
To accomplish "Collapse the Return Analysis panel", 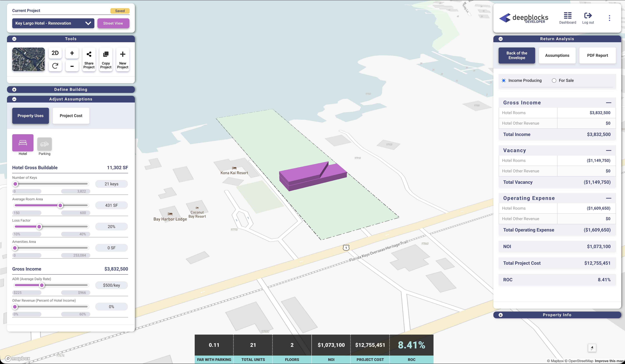I will 500,39.
